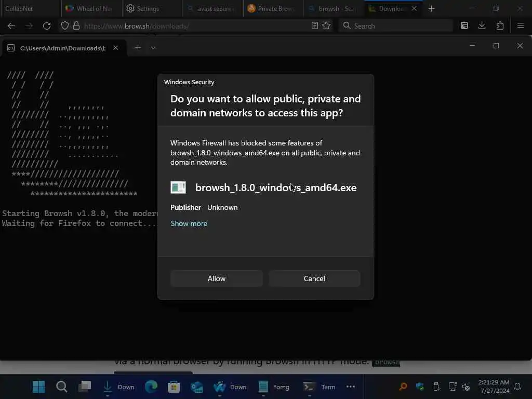532x399 pixels.
Task: Open Task View on taskbar
Action: [85, 387]
